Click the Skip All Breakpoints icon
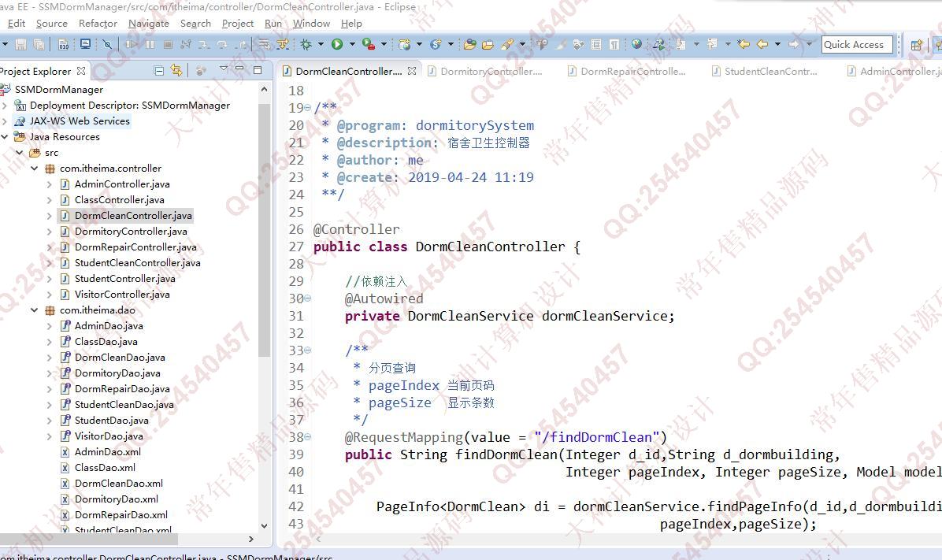 tap(107, 44)
